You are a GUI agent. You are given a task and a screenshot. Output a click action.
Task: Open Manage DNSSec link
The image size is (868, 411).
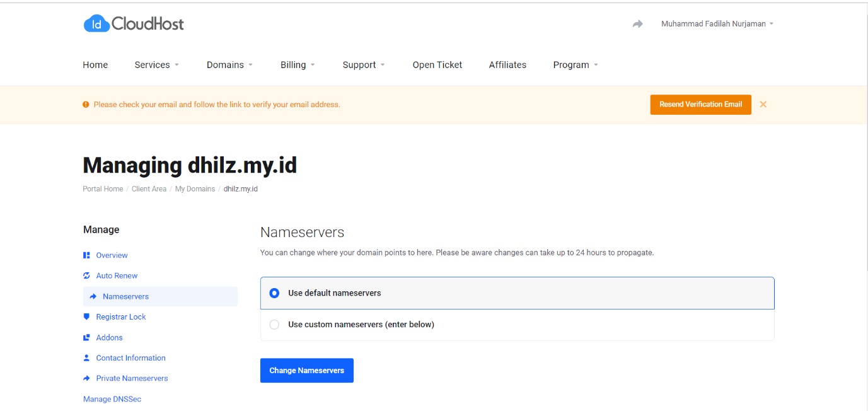point(112,399)
